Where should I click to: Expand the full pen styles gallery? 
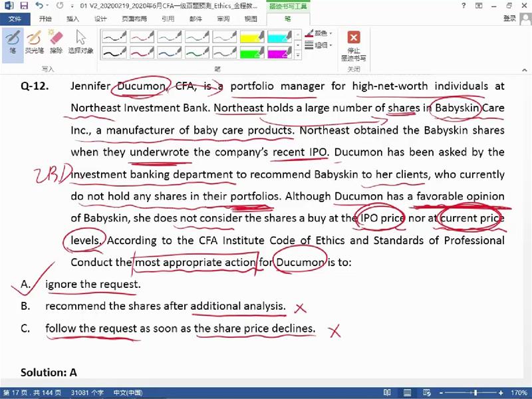tap(297, 55)
